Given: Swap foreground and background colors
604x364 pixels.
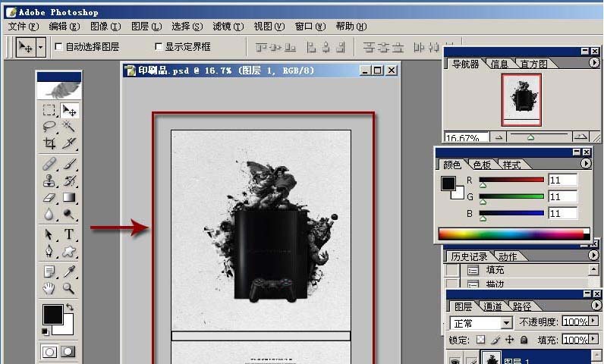Looking at the screenshot, I should (70, 307).
